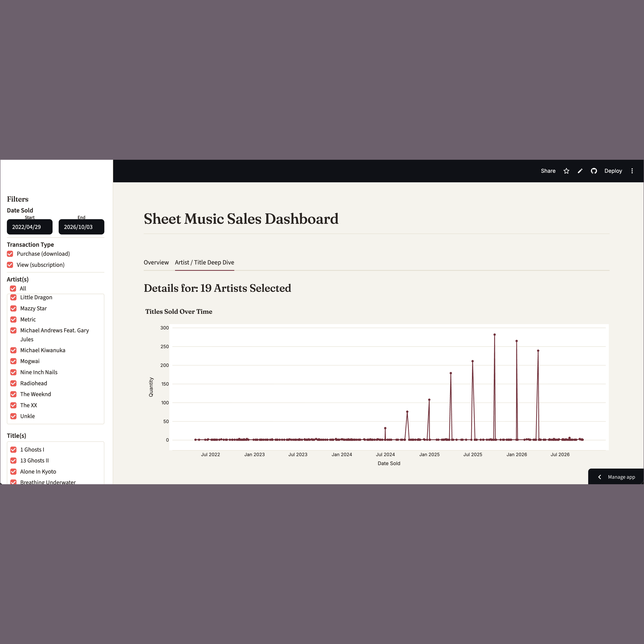Screen dimensions: 644x644
Task: Open the GitHub repository icon
Action: tap(594, 171)
